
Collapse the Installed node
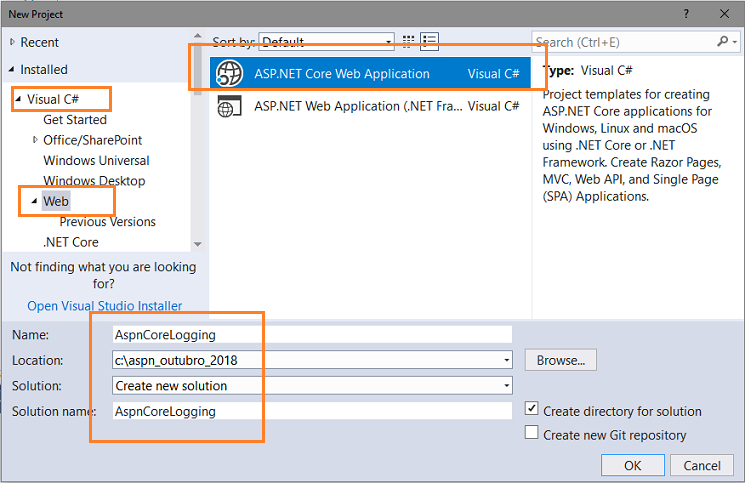coord(12,70)
